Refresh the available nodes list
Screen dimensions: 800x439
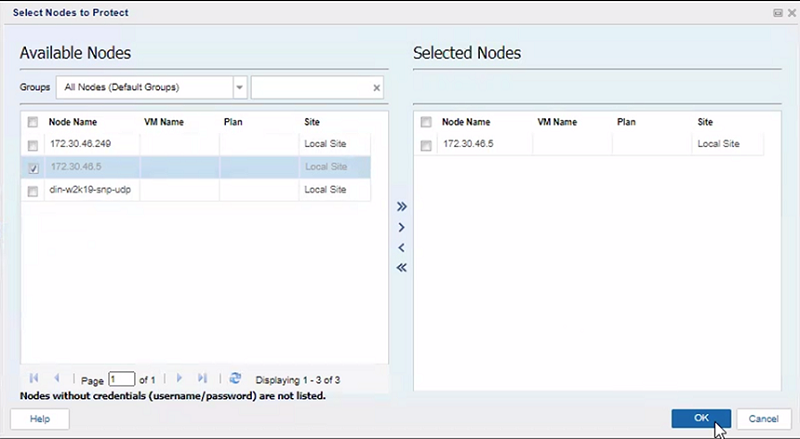point(235,379)
